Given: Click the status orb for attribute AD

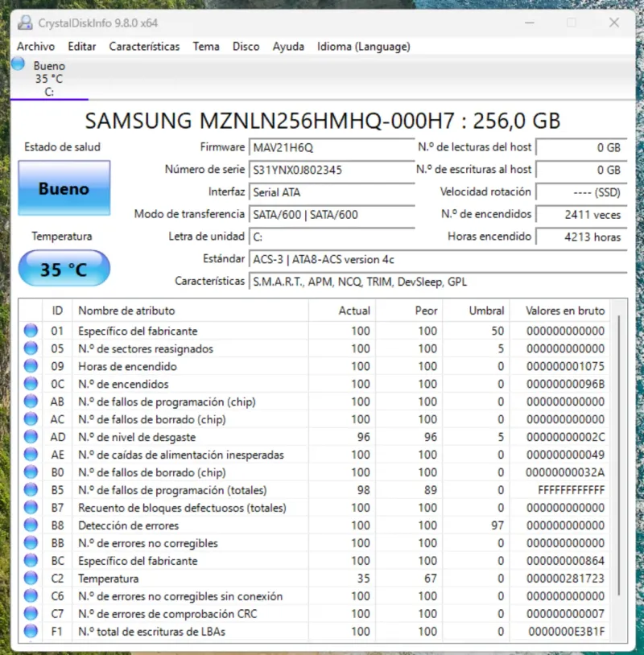Looking at the screenshot, I should [31, 436].
